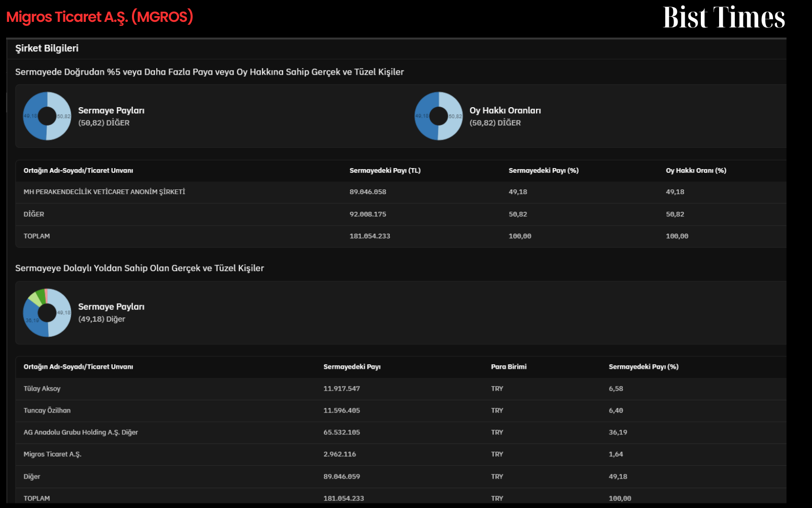Click the Para Birimi column header
The image size is (812, 508).
[x=509, y=367]
